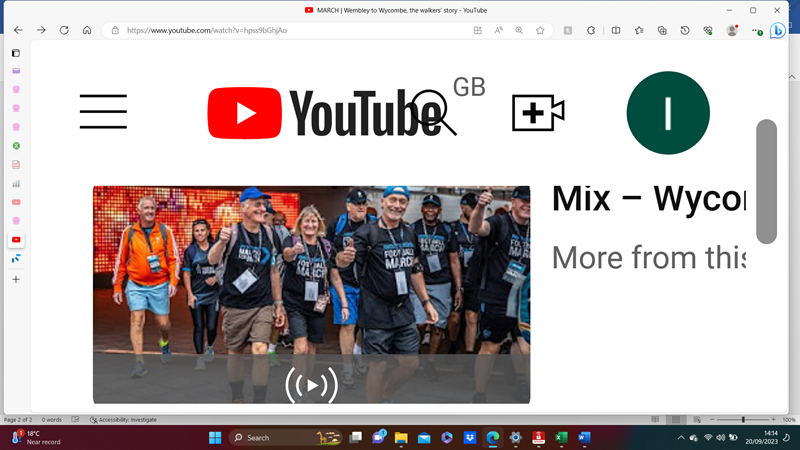Toggle Split screen in browser toolbar
The height and width of the screenshot is (450, 800).
click(616, 30)
